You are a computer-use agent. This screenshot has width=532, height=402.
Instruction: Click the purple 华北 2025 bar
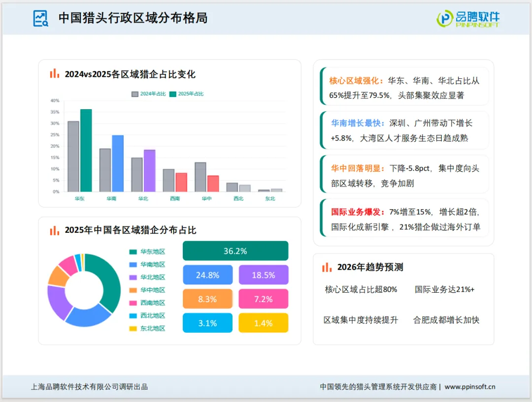(150, 171)
